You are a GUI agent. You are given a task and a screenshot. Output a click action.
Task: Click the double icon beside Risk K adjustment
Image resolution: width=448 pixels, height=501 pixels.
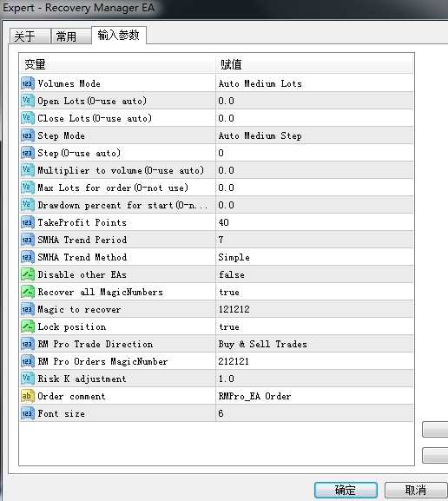coord(28,379)
